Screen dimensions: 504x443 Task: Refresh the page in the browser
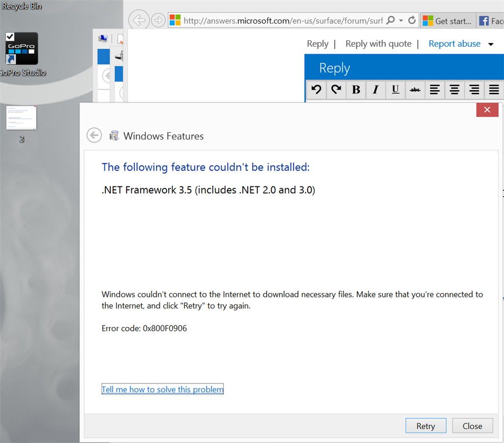point(412,20)
